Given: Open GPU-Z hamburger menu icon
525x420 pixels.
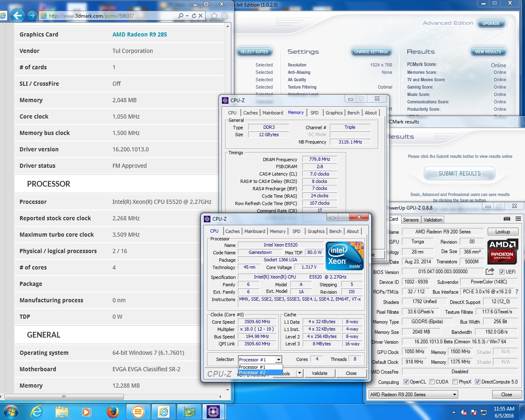Looking at the screenshot, I should tap(518, 219).
